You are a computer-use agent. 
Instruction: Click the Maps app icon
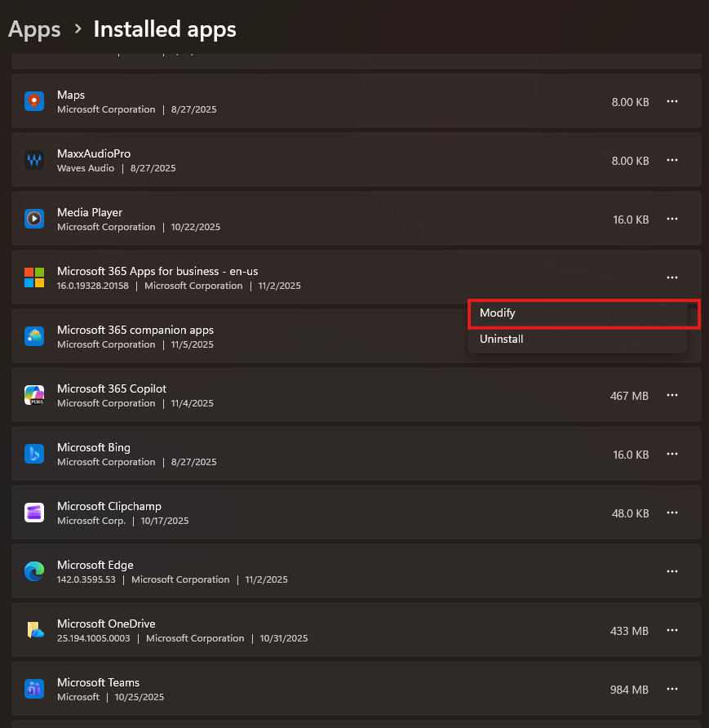coord(34,101)
